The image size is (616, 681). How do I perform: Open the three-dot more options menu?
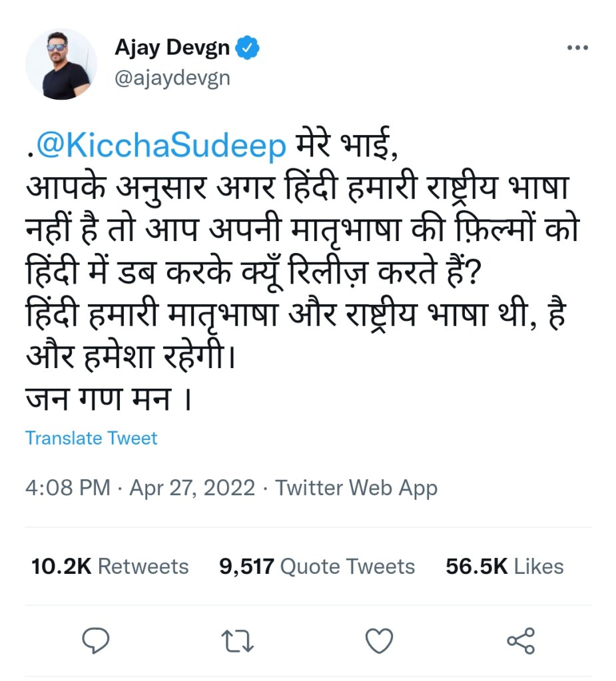pos(577,49)
